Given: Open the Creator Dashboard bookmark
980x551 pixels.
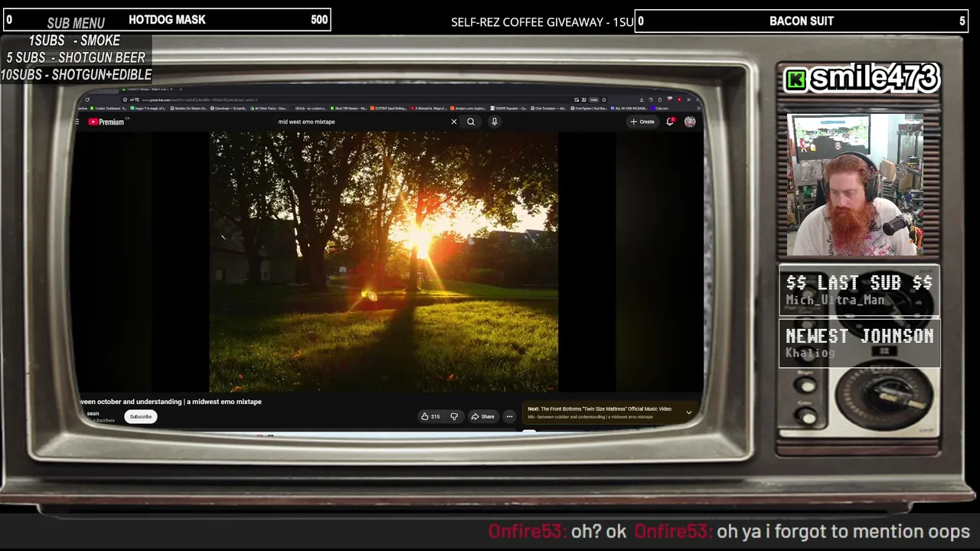Looking at the screenshot, I should tap(109, 109).
